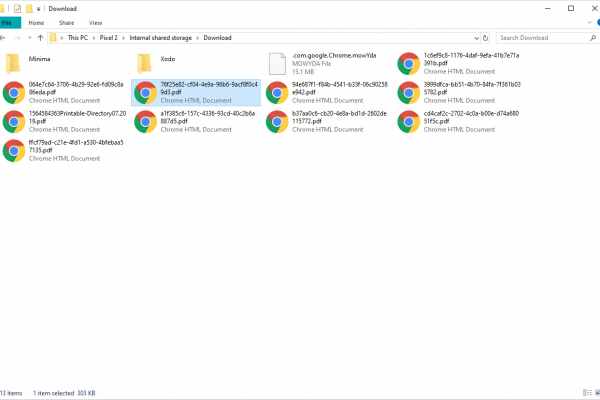600x400 pixels.
Task: Open the File tab
Action: [x=9, y=23]
